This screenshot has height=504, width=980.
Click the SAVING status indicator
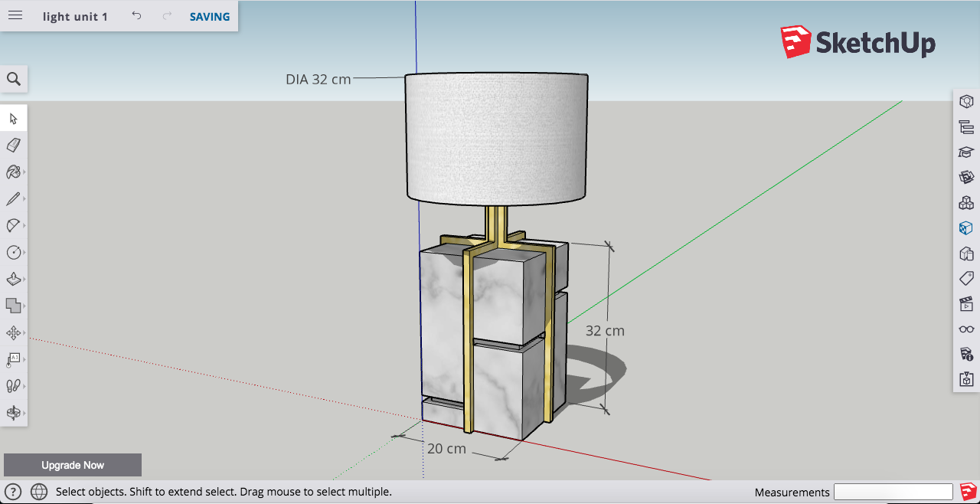pyautogui.click(x=210, y=17)
